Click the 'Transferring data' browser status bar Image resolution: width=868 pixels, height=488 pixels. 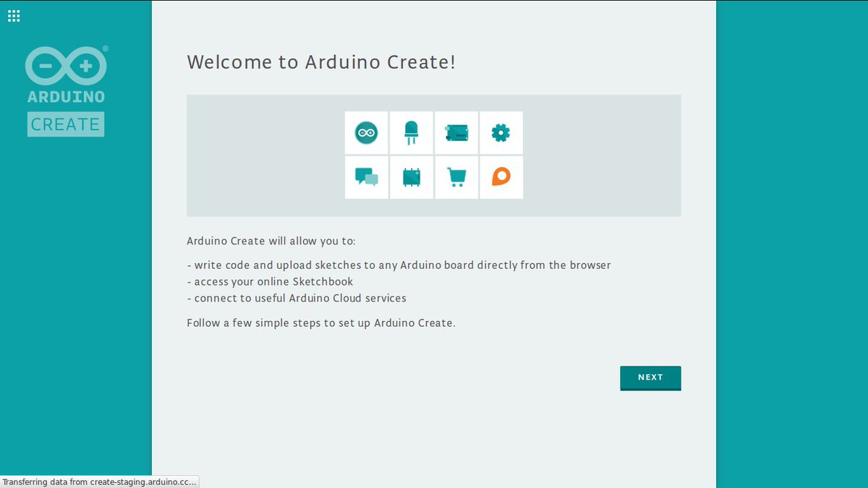[x=99, y=481]
